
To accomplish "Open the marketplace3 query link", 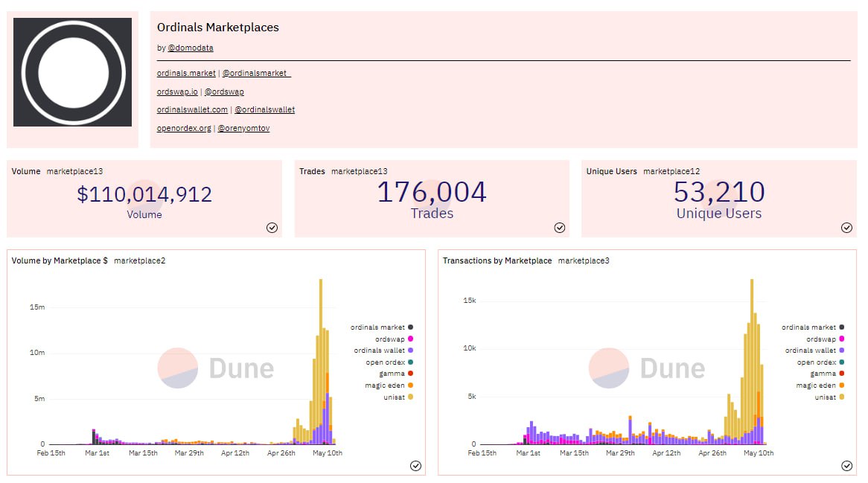I will point(584,261).
